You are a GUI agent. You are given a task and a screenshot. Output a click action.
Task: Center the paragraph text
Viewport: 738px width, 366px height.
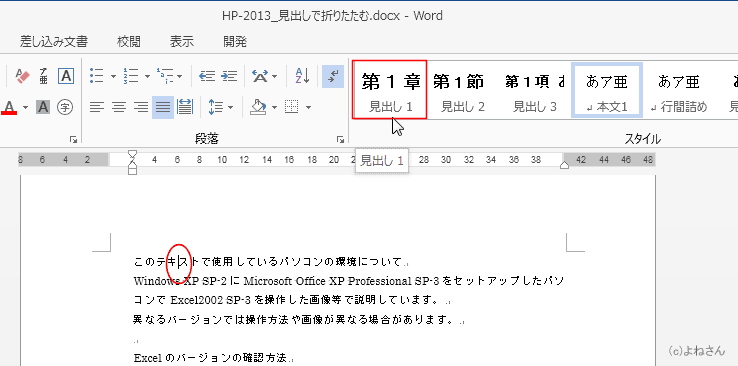(x=119, y=108)
